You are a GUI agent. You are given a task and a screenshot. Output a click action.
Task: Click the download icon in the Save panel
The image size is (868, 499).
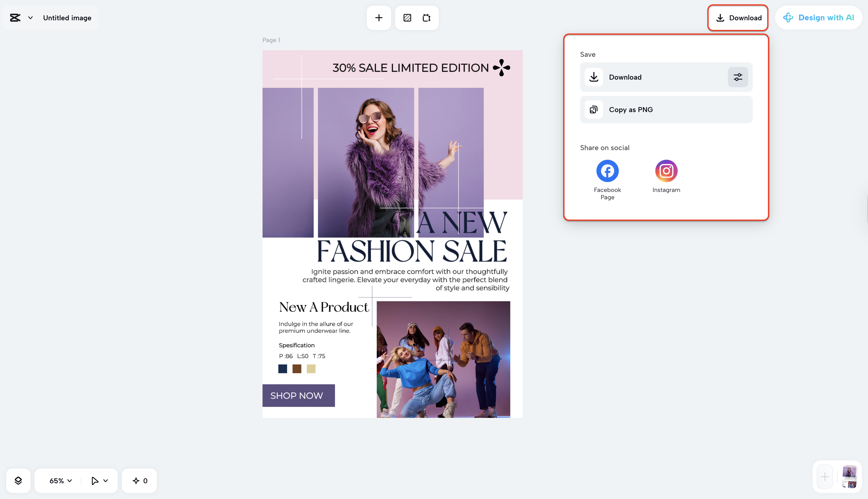594,77
